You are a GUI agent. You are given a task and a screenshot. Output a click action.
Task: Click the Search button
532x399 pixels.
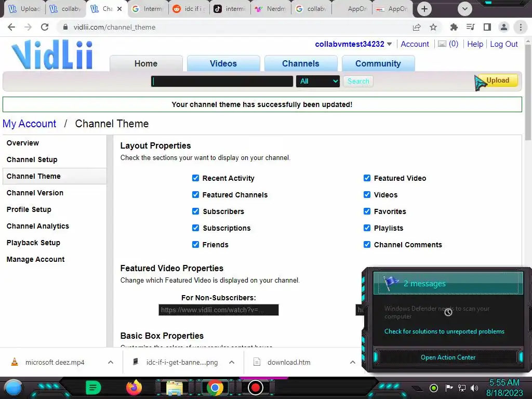[x=358, y=82]
